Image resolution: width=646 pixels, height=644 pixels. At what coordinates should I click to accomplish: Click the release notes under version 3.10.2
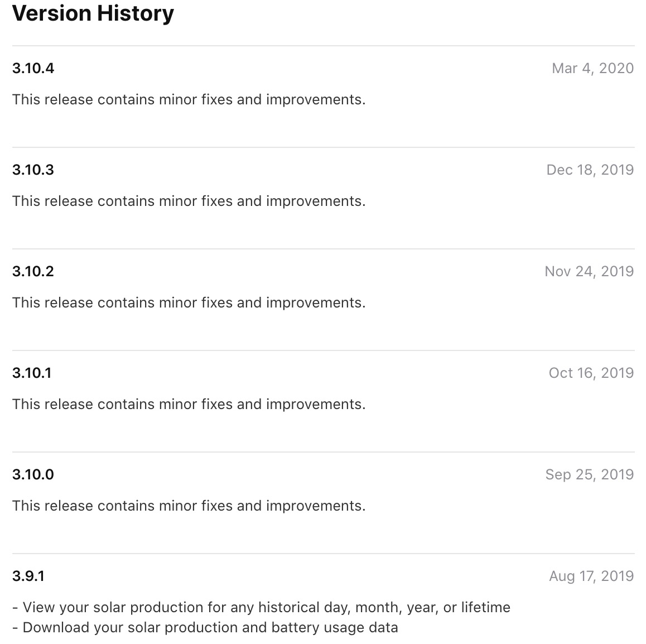pos(189,302)
